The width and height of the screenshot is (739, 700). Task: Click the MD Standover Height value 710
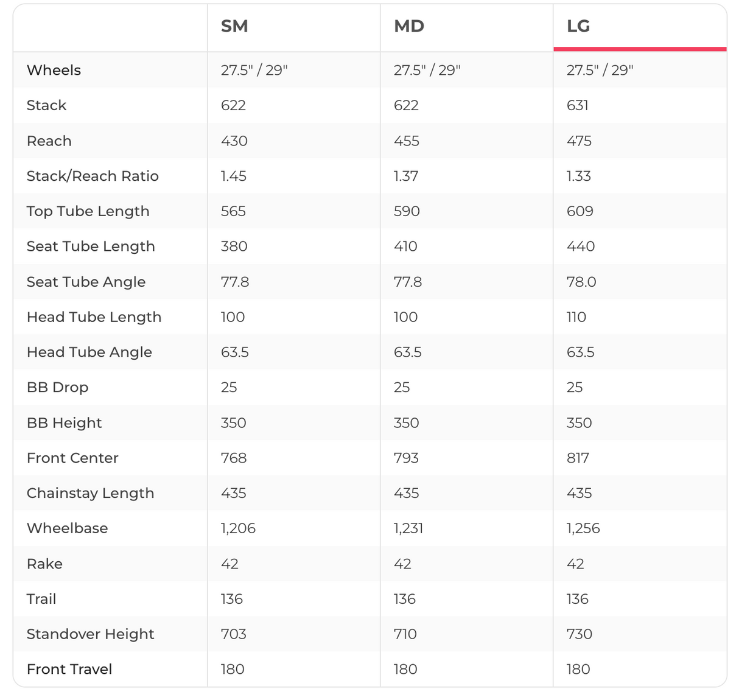(x=405, y=634)
